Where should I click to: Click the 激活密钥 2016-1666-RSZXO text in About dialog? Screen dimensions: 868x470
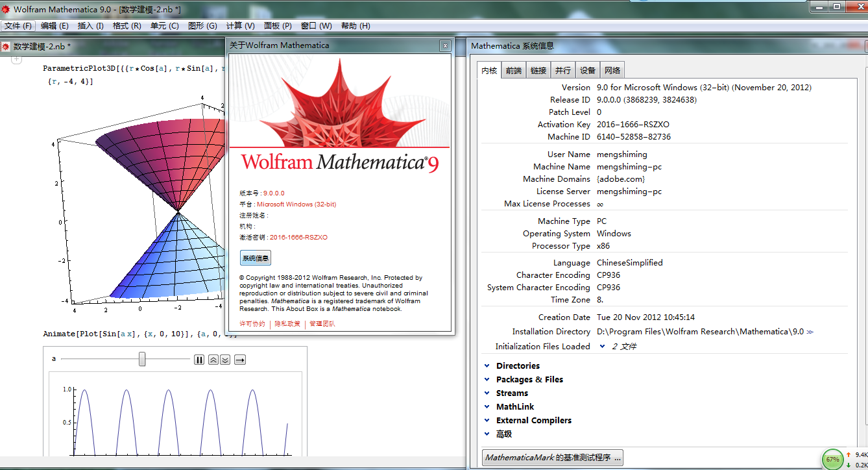point(283,238)
